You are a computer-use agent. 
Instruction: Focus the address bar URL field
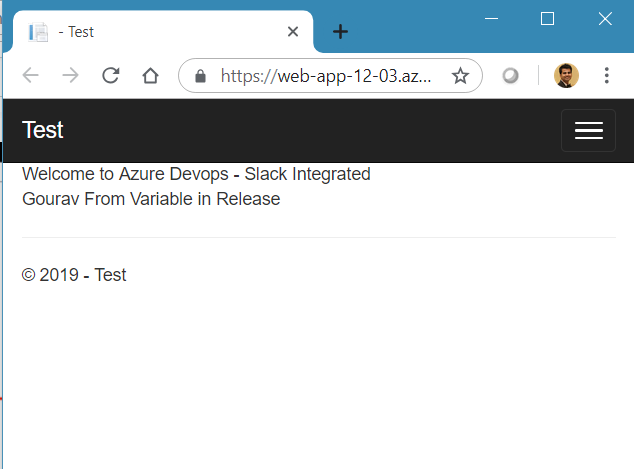click(326, 76)
